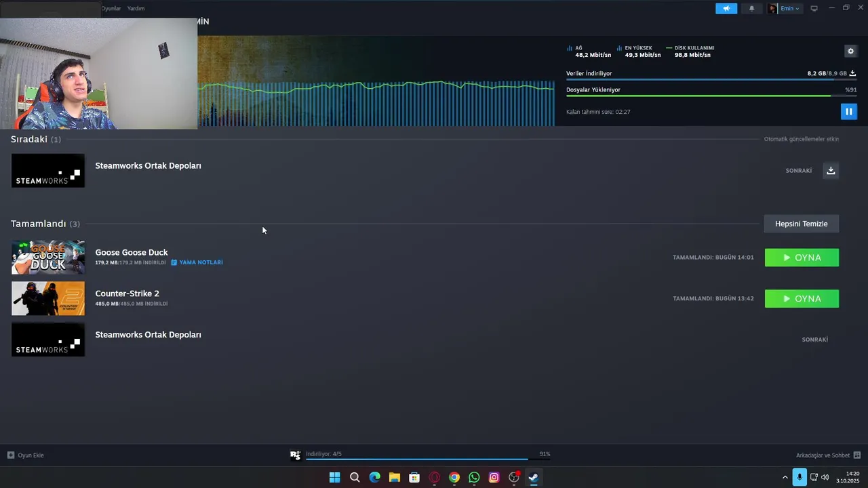Open Microsoft Edge from taskbar
The height and width of the screenshot is (488, 868).
pos(374,477)
